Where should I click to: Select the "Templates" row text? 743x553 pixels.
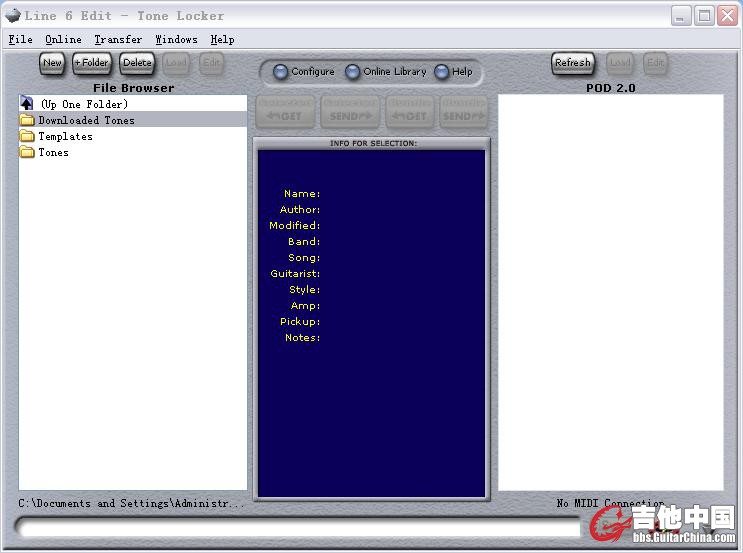pos(65,136)
